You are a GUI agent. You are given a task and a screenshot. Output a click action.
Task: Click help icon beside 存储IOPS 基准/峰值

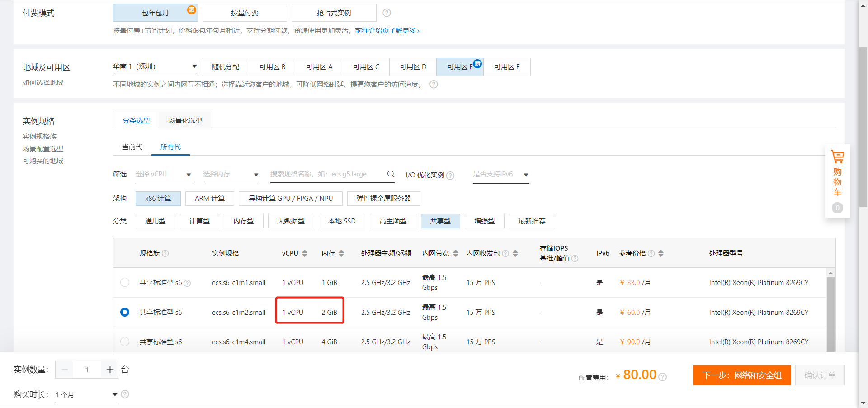(575, 258)
